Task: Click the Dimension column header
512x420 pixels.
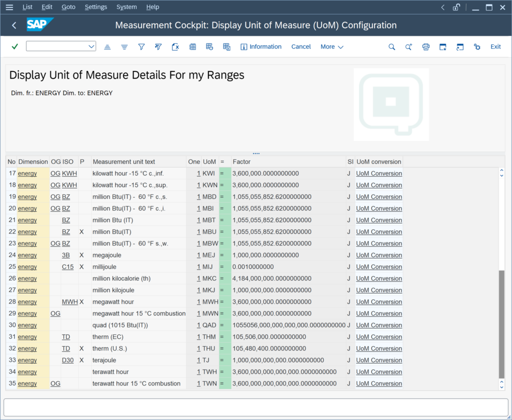Action: [33, 161]
